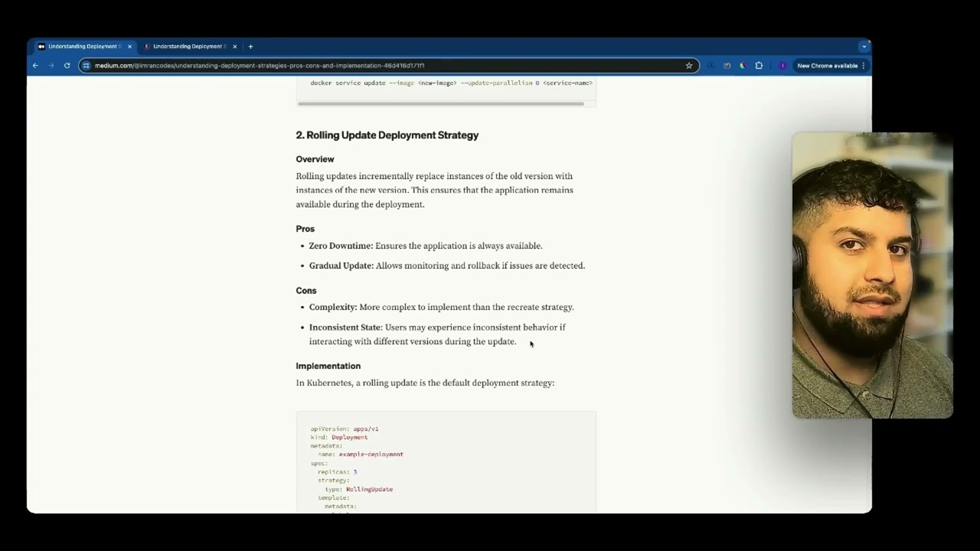Click the Pros subheading
The width and height of the screenshot is (980, 551).
coord(305,229)
